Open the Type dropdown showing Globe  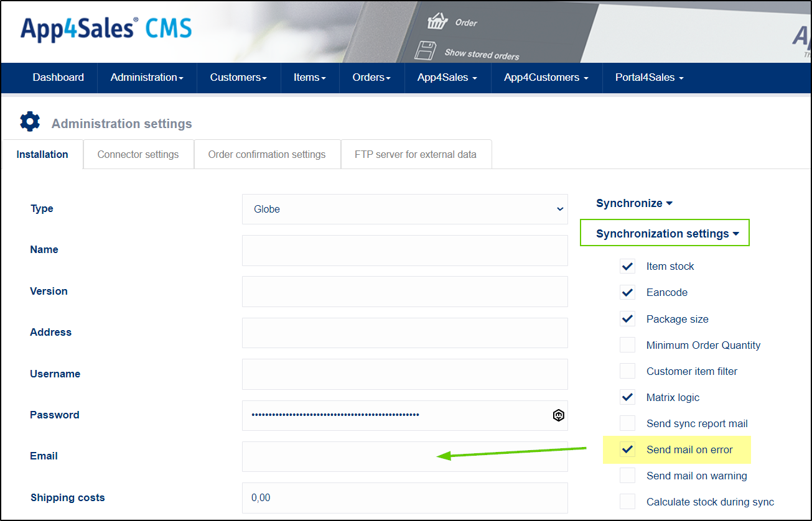pyautogui.click(x=404, y=209)
